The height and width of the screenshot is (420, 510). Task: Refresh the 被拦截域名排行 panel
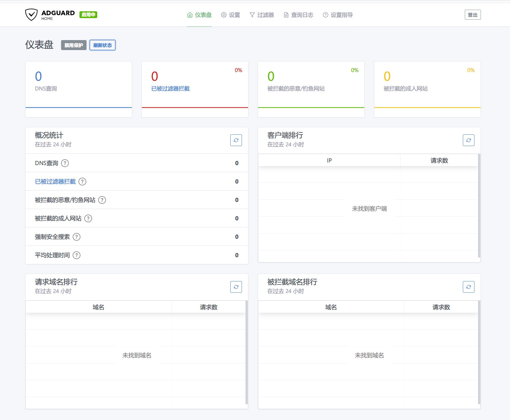tap(468, 287)
